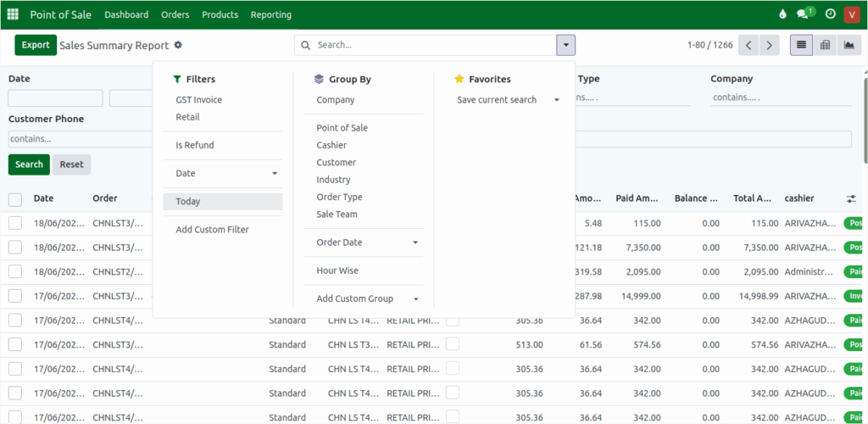
Task: Check the 115.00 paid amount row
Action: coord(15,223)
